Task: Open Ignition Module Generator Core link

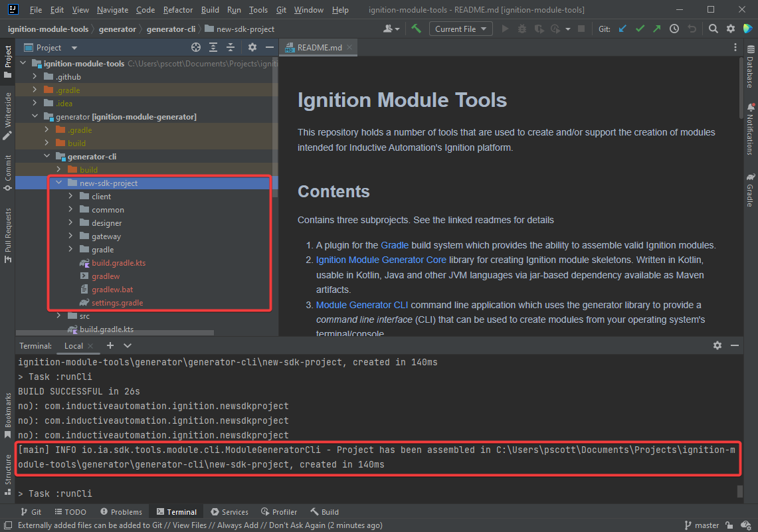Action: 381,260
